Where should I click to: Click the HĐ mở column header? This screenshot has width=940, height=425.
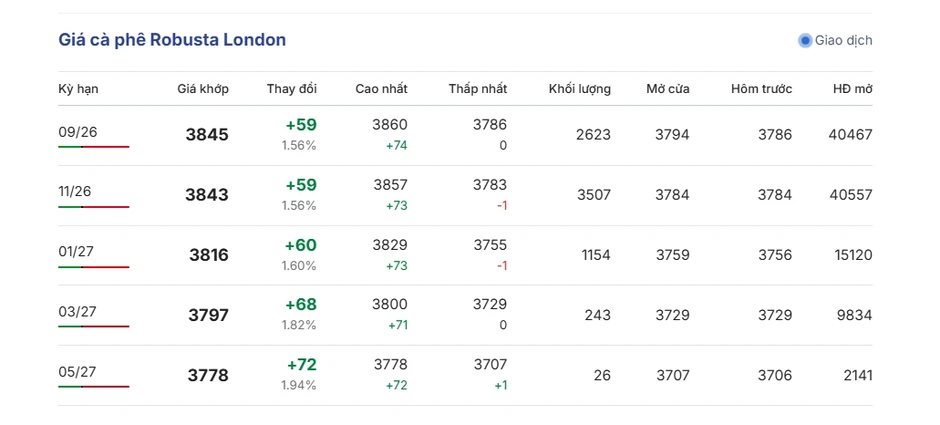click(x=852, y=89)
